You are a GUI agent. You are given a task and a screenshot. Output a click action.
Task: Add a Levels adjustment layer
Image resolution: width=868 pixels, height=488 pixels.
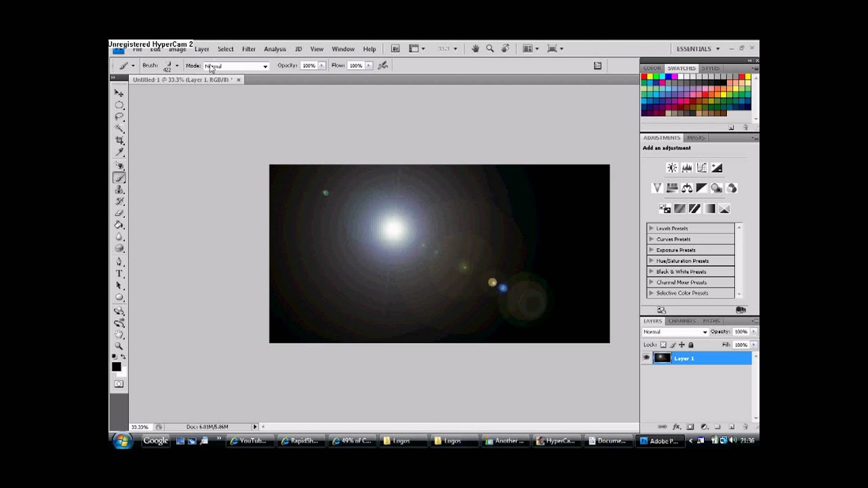pos(687,167)
